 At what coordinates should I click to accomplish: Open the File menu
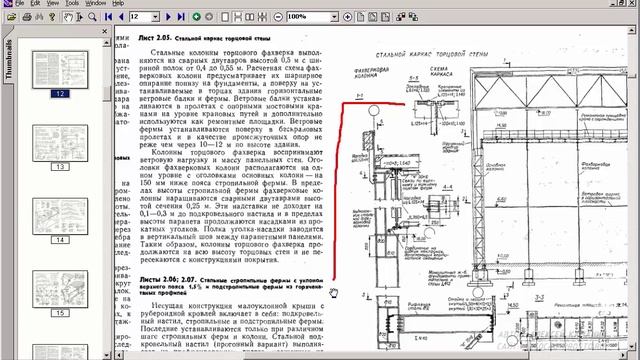[20, 3]
